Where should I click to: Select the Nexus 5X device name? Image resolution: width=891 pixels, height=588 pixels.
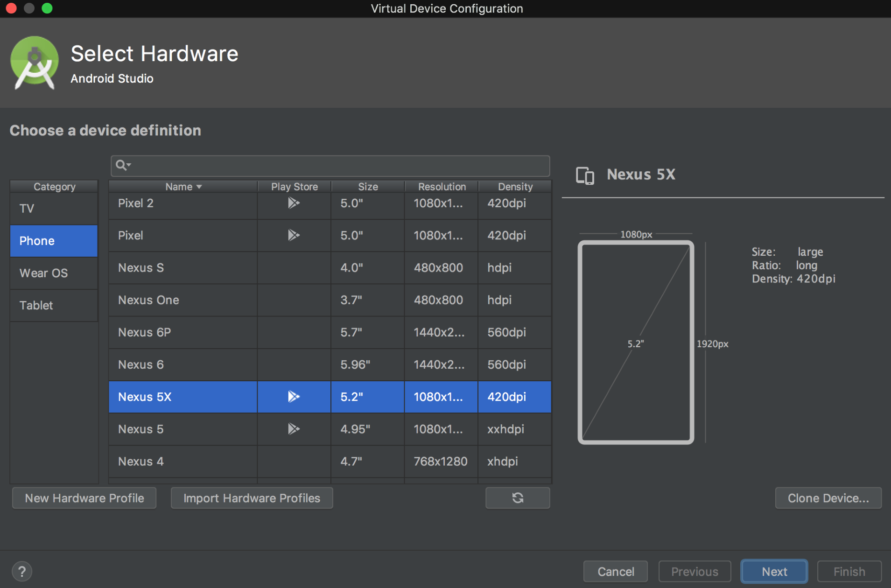[x=145, y=397]
